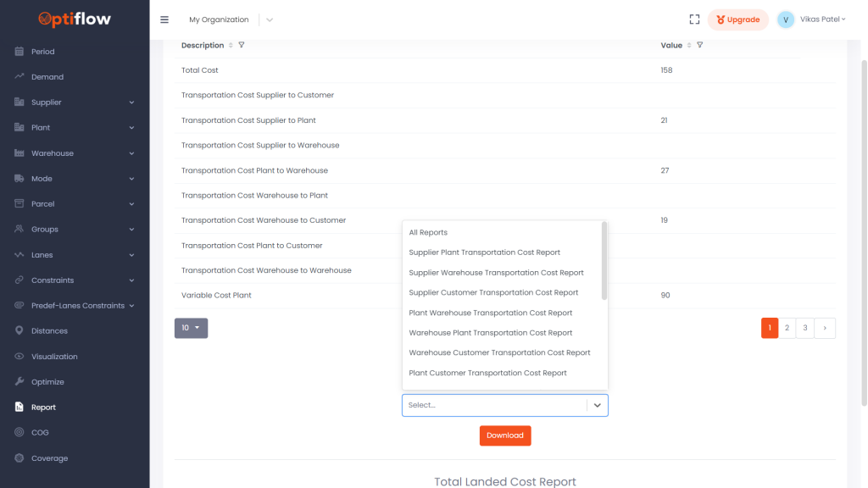The image size is (868, 488).
Task: Open the Coverage sidebar item
Action: [x=49, y=458]
